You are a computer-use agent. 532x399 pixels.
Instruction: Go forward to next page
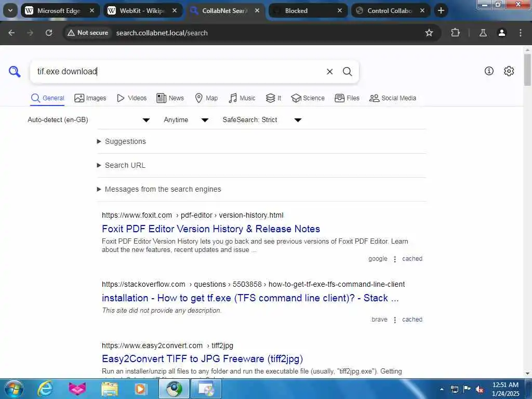tap(30, 33)
